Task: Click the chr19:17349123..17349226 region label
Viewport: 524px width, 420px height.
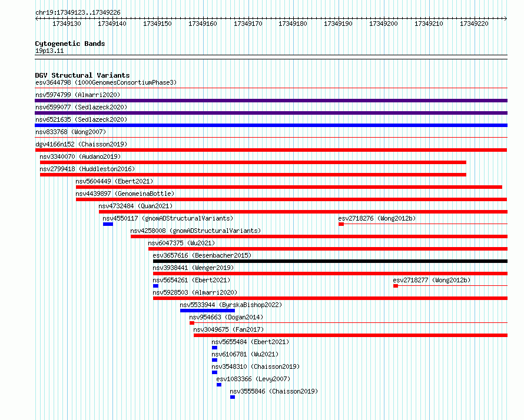Action: click(x=78, y=12)
